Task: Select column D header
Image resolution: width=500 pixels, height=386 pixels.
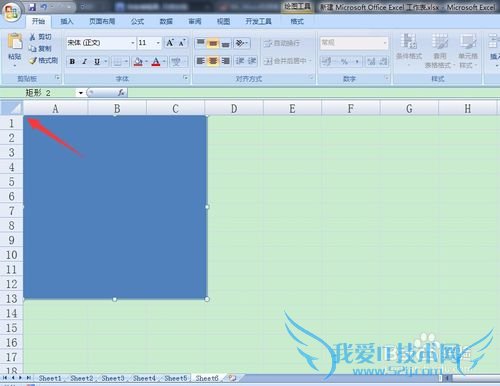Action: [234, 109]
